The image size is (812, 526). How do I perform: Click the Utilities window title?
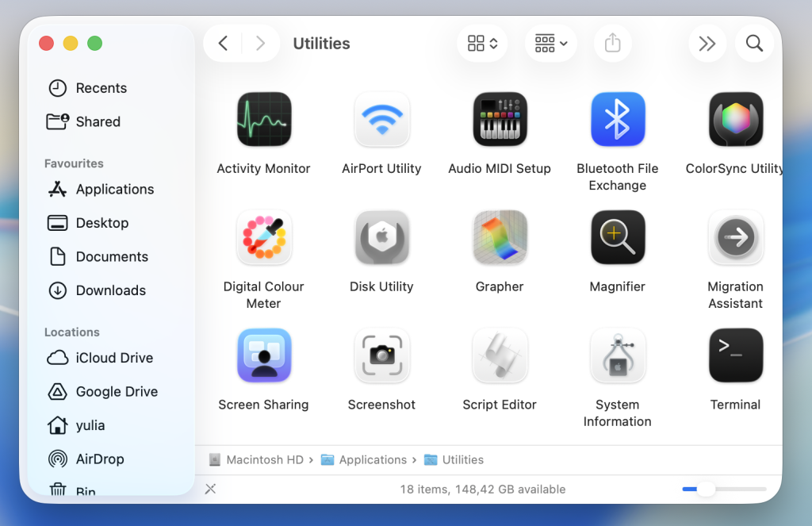[322, 44]
